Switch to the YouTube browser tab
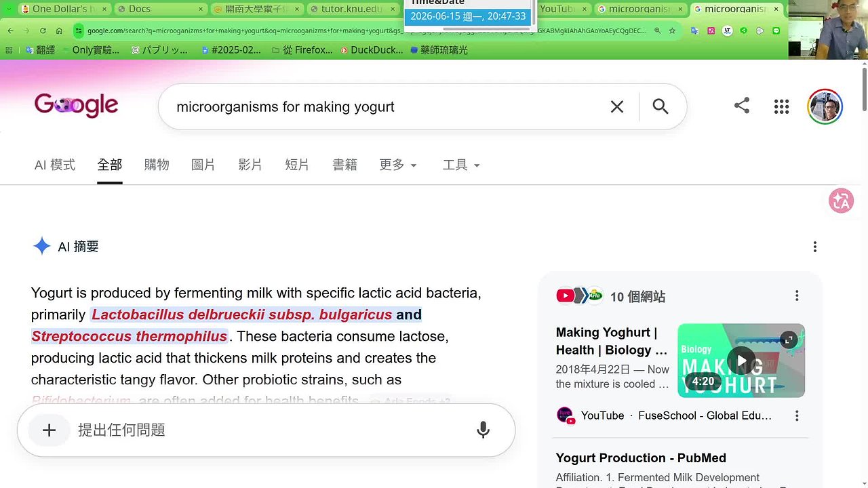The width and height of the screenshot is (868, 488). pos(562,9)
